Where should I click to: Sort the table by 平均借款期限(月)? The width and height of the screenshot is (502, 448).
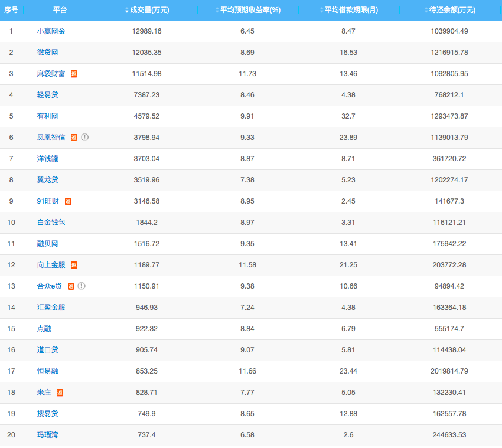click(x=348, y=10)
